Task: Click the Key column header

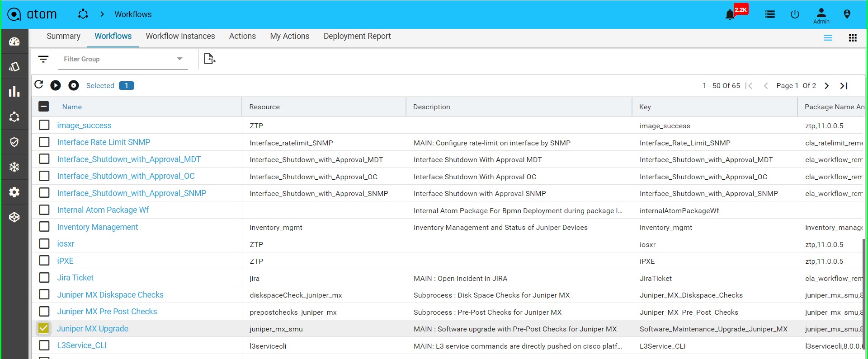Action: (x=645, y=107)
